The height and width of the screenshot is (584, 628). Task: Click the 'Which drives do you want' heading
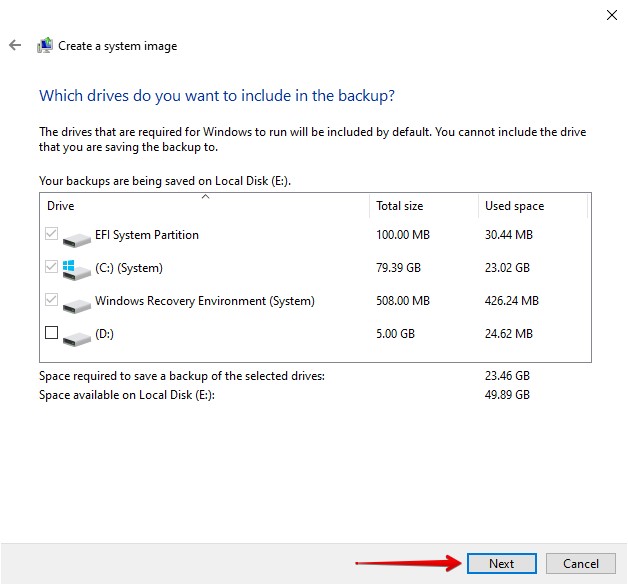click(x=217, y=96)
